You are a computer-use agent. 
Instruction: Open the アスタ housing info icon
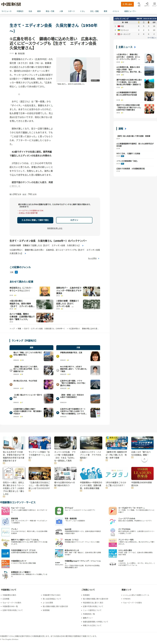pyautogui.click(x=6, y=553)
